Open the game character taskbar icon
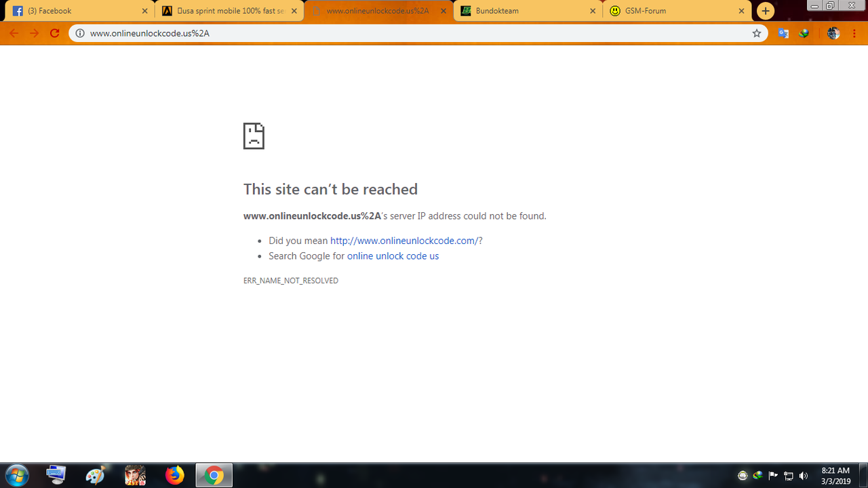The width and height of the screenshot is (868, 488). 135,476
